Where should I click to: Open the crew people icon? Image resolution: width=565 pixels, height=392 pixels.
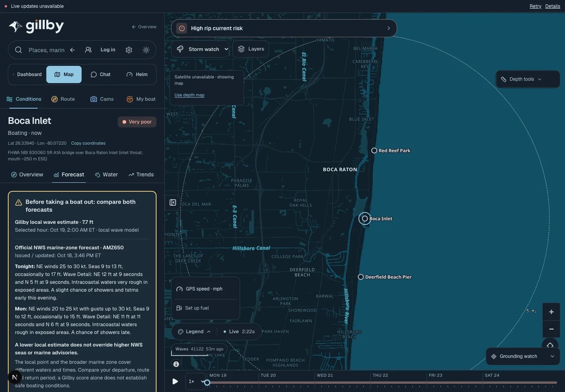coord(88,50)
